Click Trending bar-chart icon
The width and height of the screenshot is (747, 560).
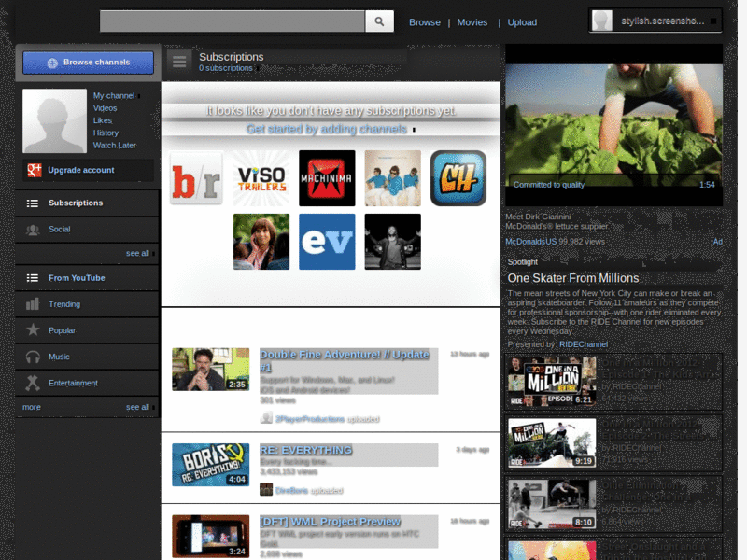[x=33, y=304]
